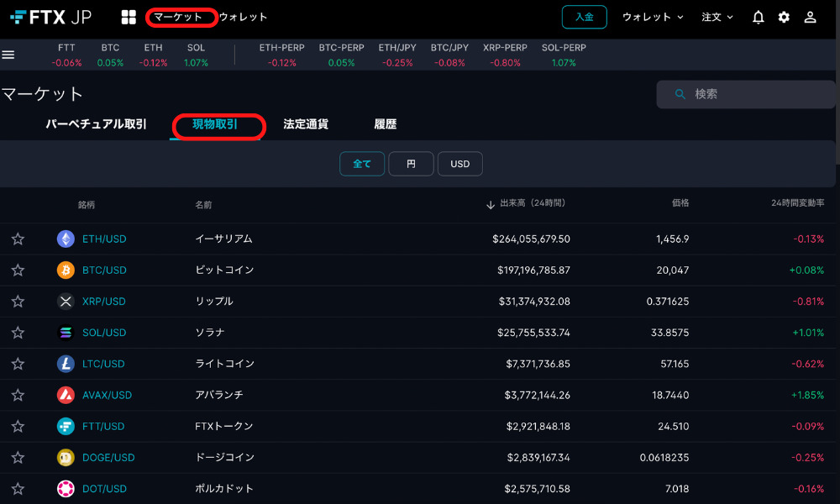
Task: Click the XRP-PERP ticker item
Action: (505, 55)
